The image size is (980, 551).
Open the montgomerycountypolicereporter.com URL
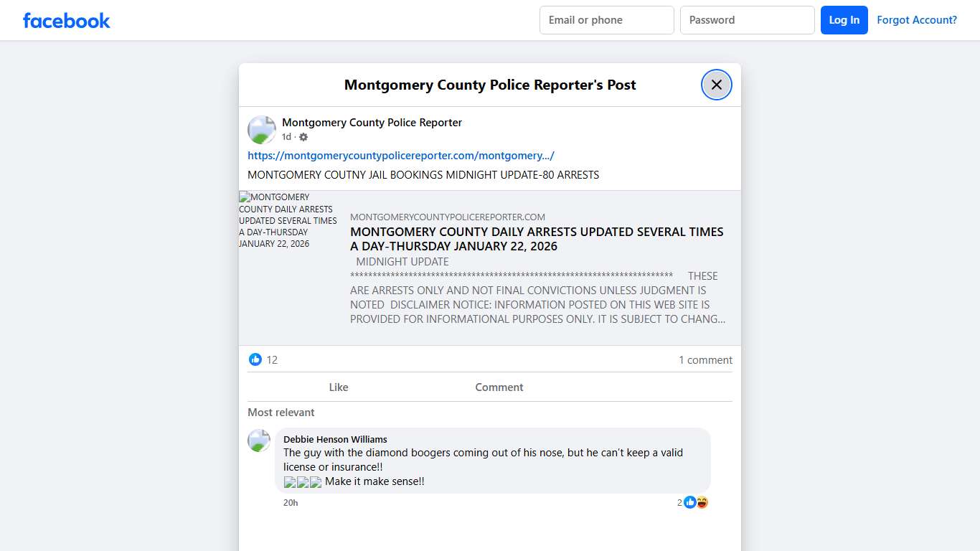(400, 155)
